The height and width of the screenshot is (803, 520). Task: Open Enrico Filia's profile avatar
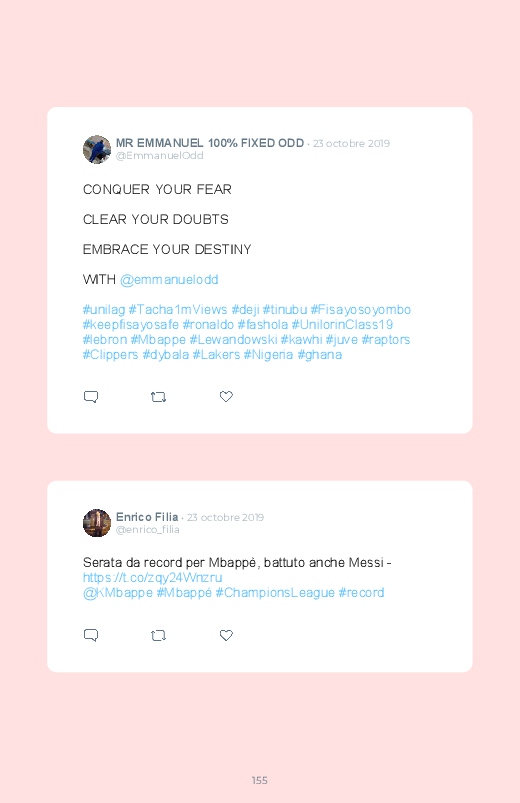point(97,523)
